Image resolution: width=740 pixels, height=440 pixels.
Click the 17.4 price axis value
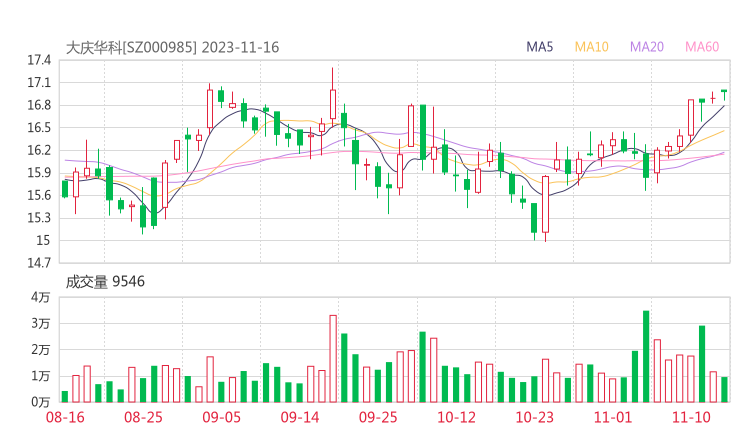[x=39, y=60]
